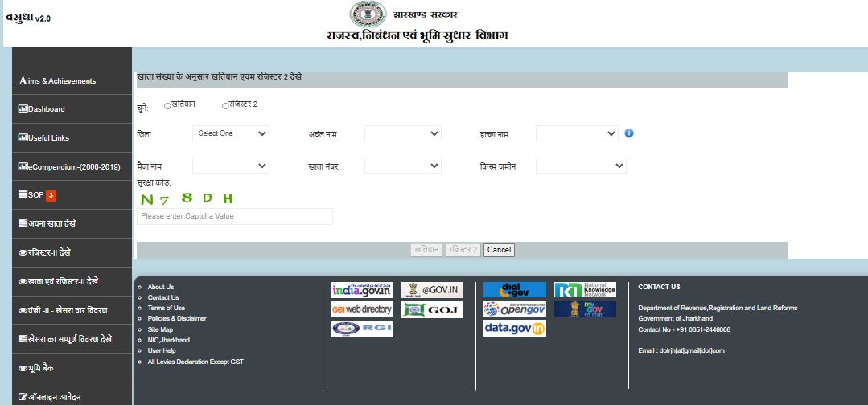The image size is (868, 405).
Task: Select the खतियान radio button
Action: (x=167, y=106)
